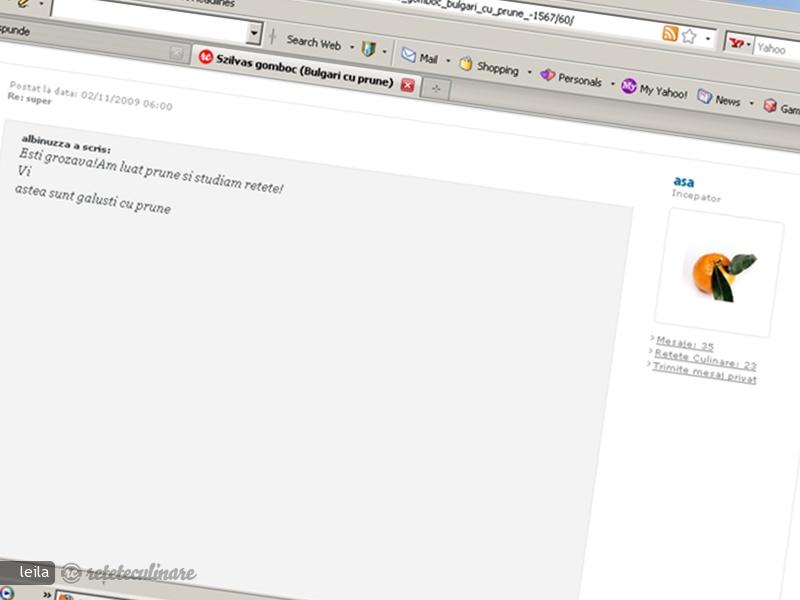Select the Szilvas gomboc (Bulgari cu prune) tab

pos(306,71)
